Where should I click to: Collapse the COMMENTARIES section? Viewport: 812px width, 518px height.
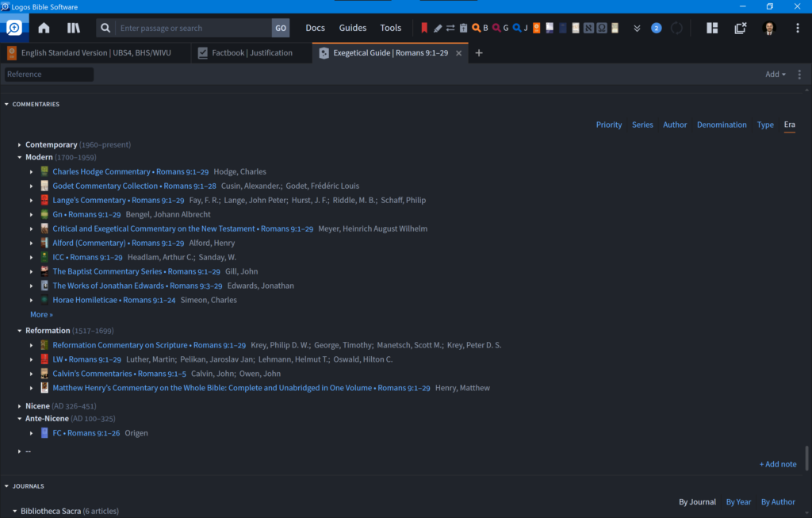pyautogui.click(x=6, y=104)
